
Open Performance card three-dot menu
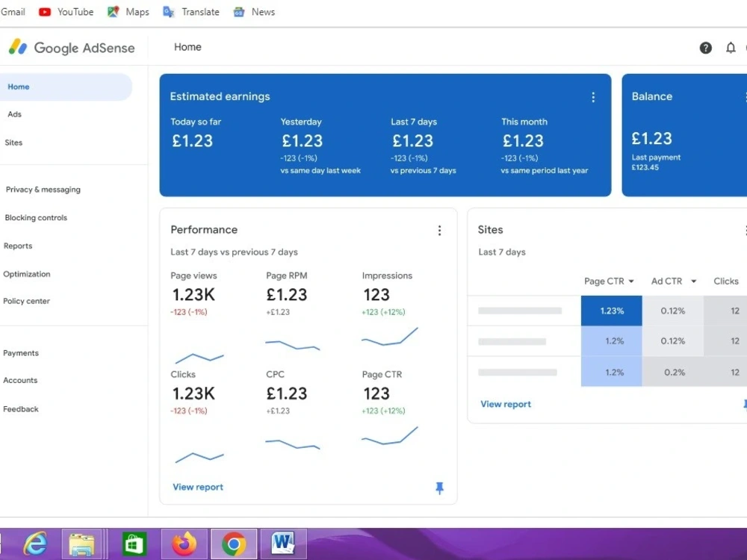pyautogui.click(x=439, y=231)
